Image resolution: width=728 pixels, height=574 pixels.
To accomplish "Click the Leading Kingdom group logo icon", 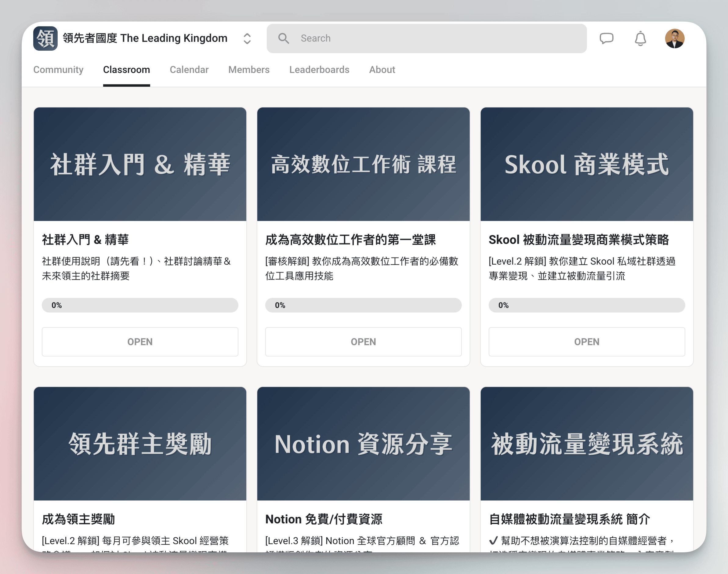I will (x=45, y=38).
